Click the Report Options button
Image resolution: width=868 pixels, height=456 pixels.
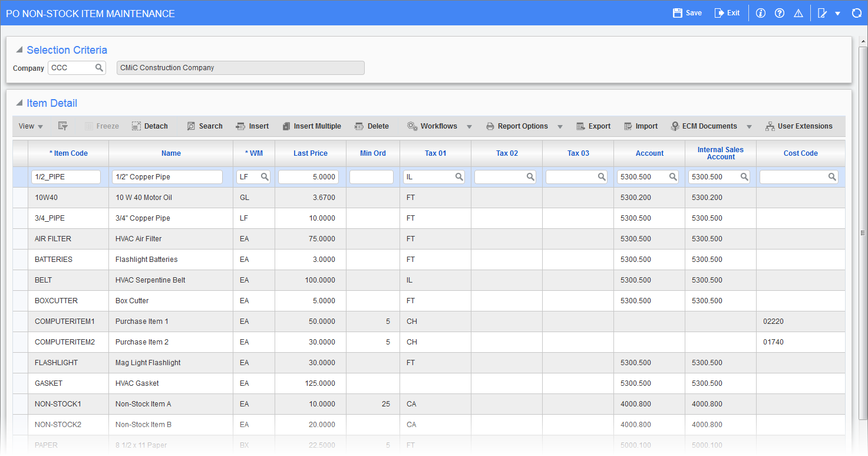pyautogui.click(x=517, y=126)
